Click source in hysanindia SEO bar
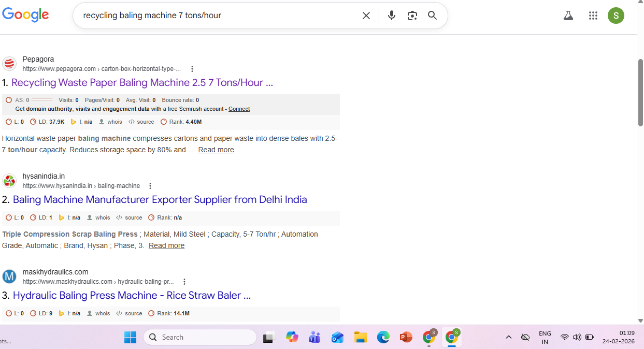Image resolution: width=644 pixels, height=349 pixels. click(x=129, y=217)
